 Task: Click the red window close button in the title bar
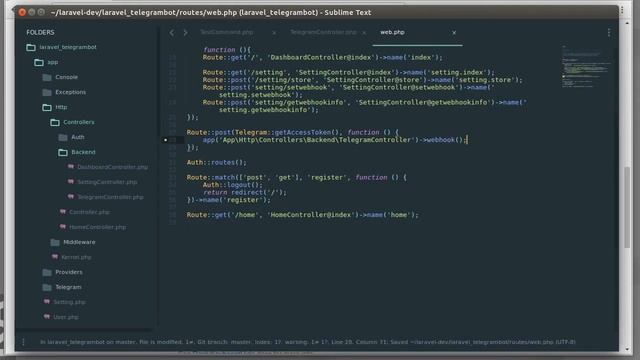coord(22,12)
